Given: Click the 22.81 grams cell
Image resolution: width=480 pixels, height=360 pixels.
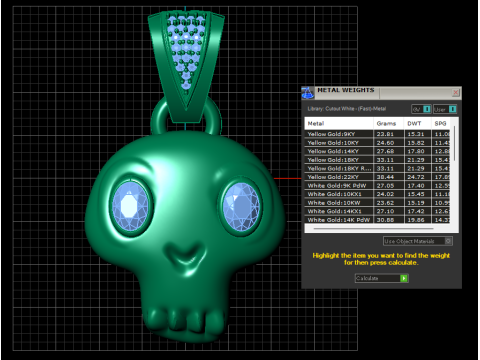Looking at the screenshot, I should pos(388,134).
